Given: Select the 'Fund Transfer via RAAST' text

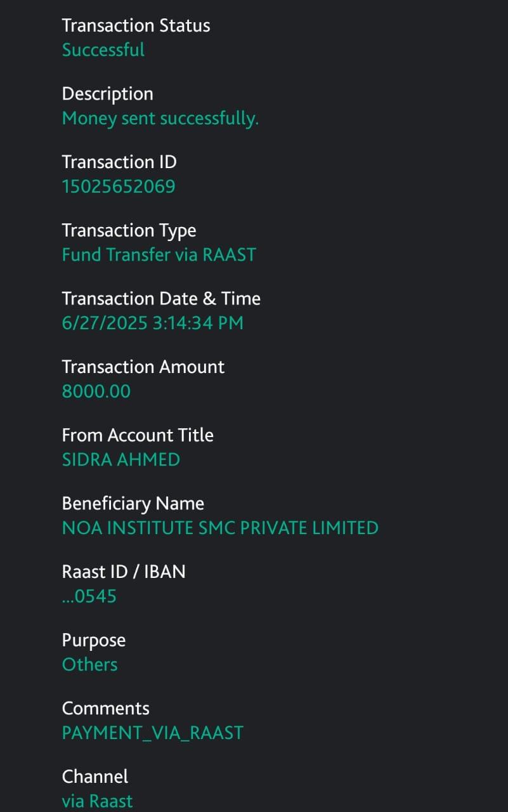Looking at the screenshot, I should coord(159,255).
